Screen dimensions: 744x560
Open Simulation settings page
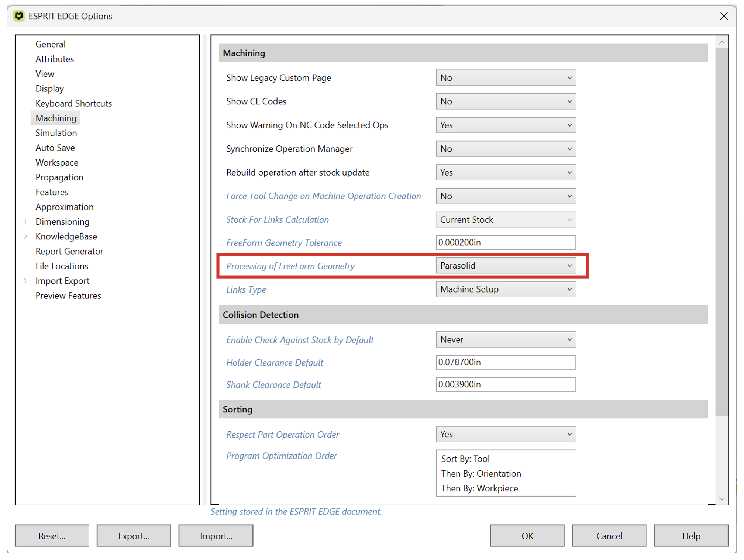click(56, 133)
